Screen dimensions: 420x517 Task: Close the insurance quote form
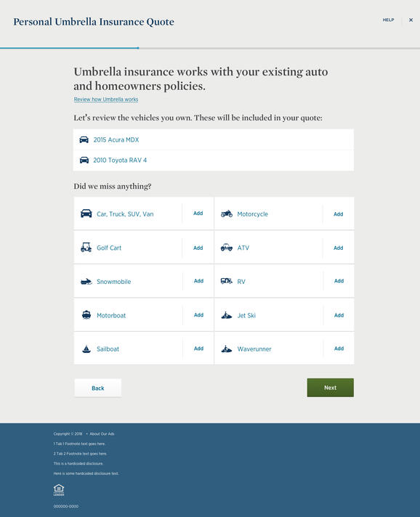point(411,20)
